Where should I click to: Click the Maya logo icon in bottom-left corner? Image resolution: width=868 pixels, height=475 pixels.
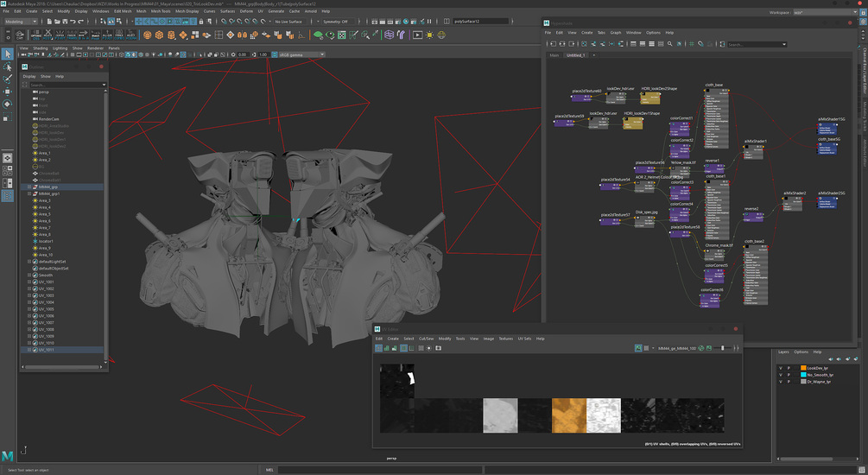(x=8, y=456)
